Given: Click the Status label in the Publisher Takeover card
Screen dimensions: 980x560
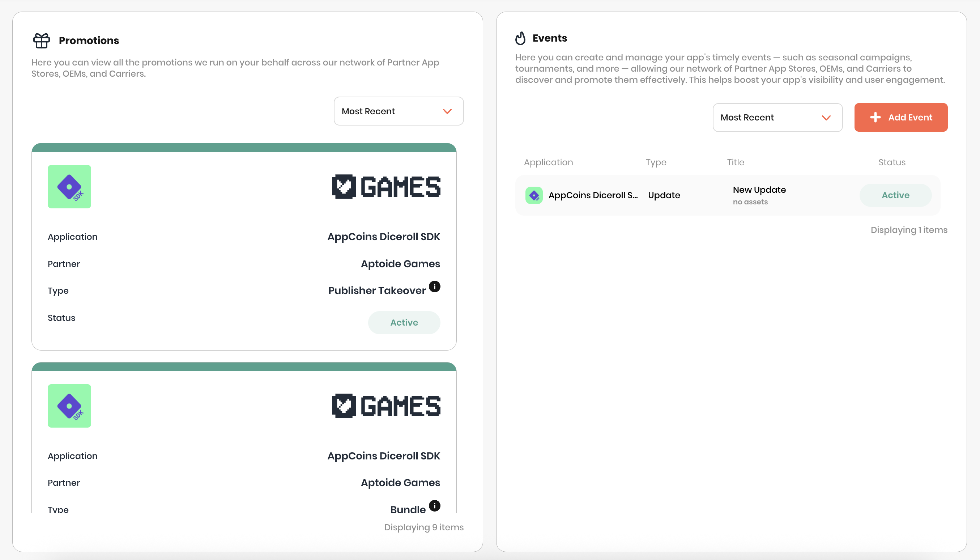Looking at the screenshot, I should tap(61, 318).
